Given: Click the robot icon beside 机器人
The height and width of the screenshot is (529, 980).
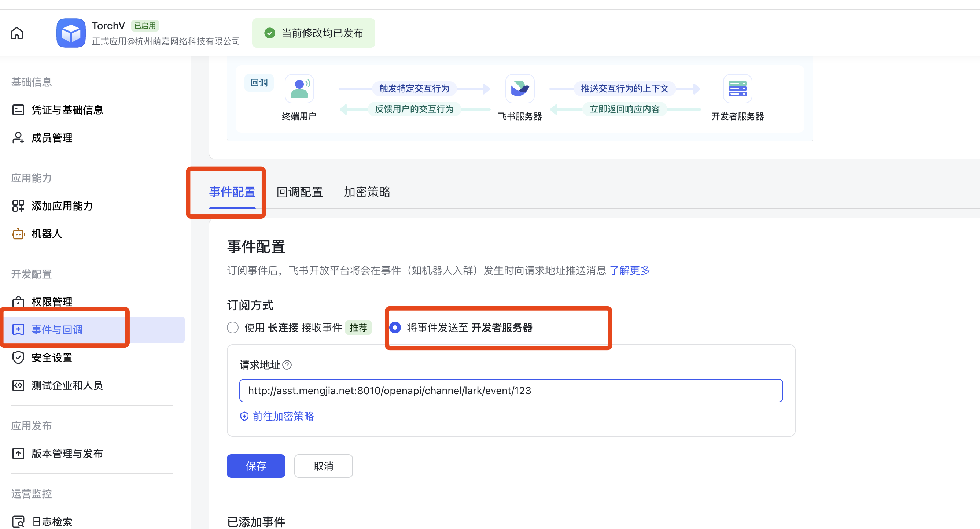Looking at the screenshot, I should pyautogui.click(x=18, y=233).
